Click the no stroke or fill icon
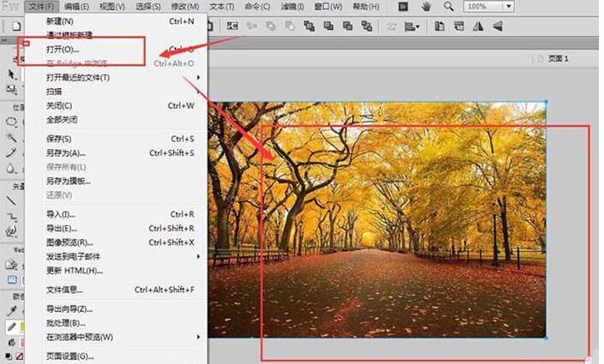 (x=19, y=356)
